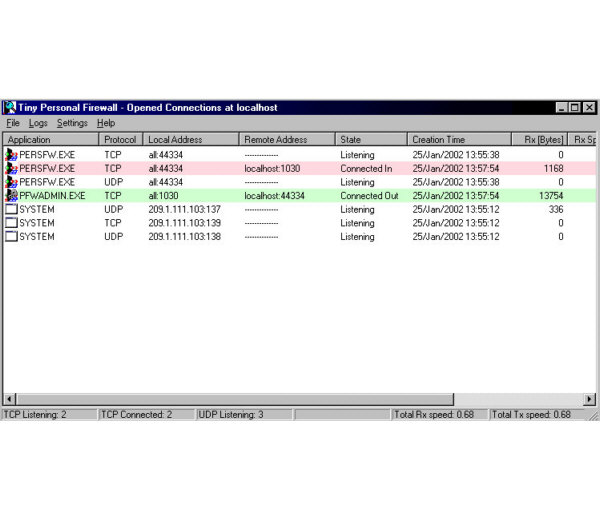Viewport: 600px width, 520px height.
Task: Click the Rx bytes value 336
Action: pyautogui.click(x=556, y=209)
